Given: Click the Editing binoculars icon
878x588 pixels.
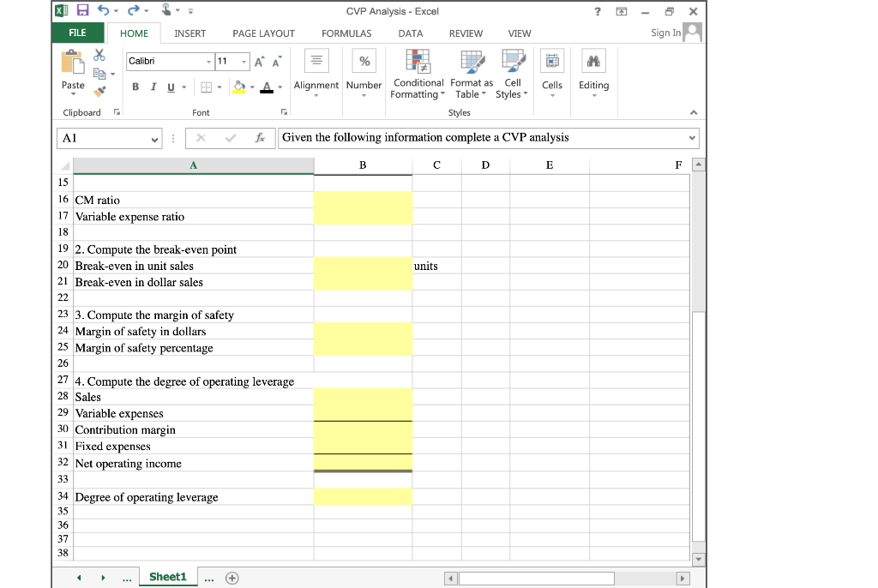Looking at the screenshot, I should (x=593, y=61).
